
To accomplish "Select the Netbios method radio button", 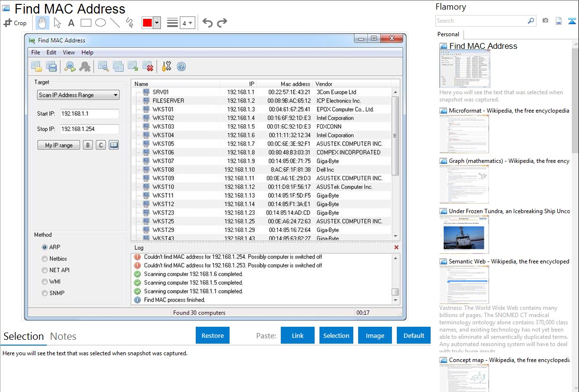I will (x=45, y=259).
